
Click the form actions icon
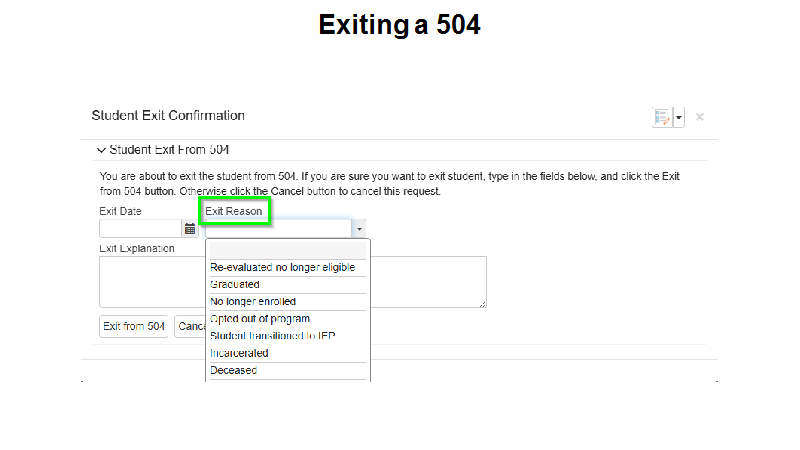[x=662, y=117]
